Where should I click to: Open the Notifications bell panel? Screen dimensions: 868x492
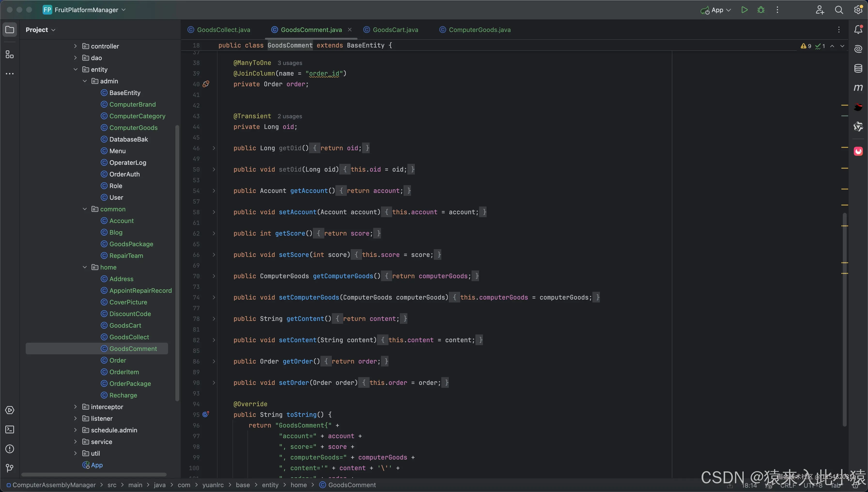(858, 30)
